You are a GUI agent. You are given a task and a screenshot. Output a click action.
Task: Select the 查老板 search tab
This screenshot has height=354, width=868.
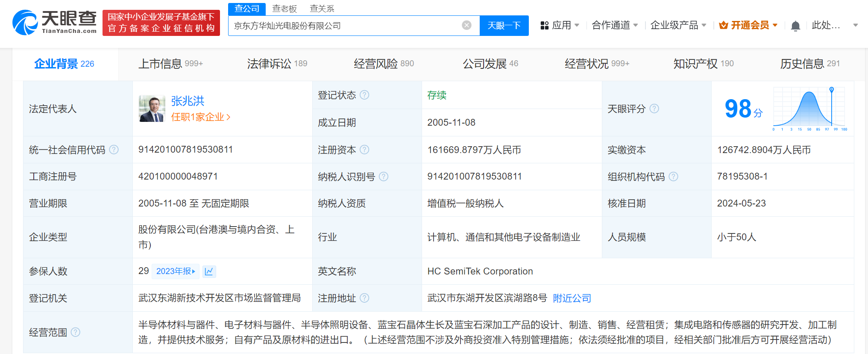point(284,9)
